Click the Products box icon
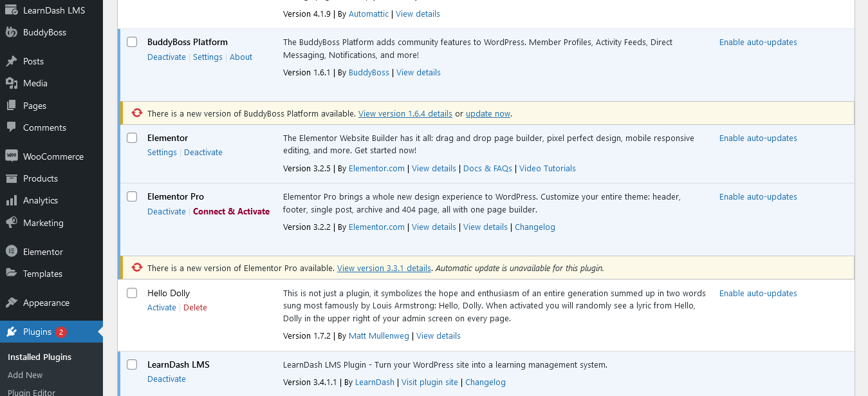Viewport: 868px width, 396px height. [x=12, y=178]
